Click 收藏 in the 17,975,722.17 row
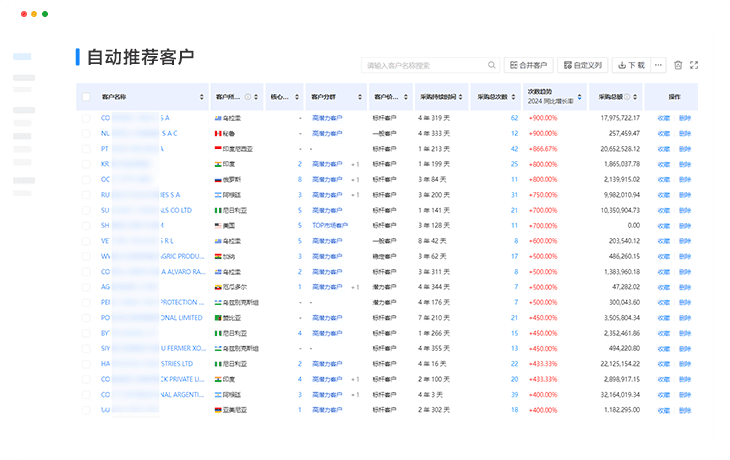 664,118
